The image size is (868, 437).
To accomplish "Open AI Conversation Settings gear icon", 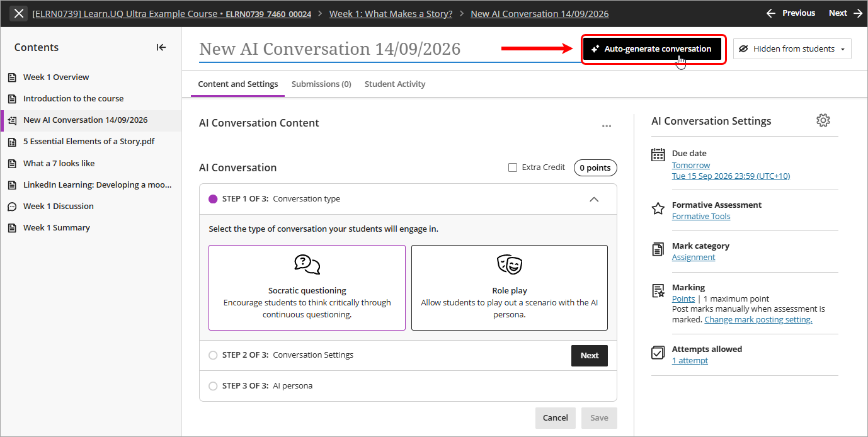I will pos(823,120).
